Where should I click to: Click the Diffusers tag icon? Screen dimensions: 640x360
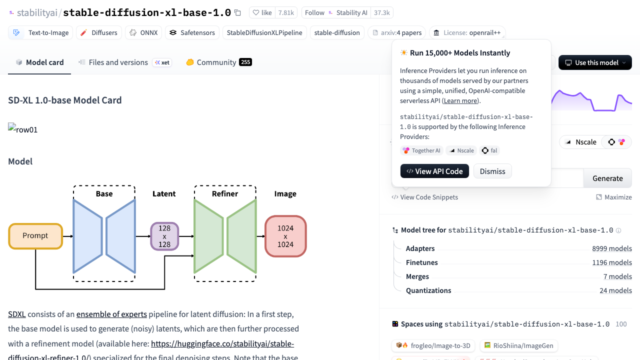[84, 33]
